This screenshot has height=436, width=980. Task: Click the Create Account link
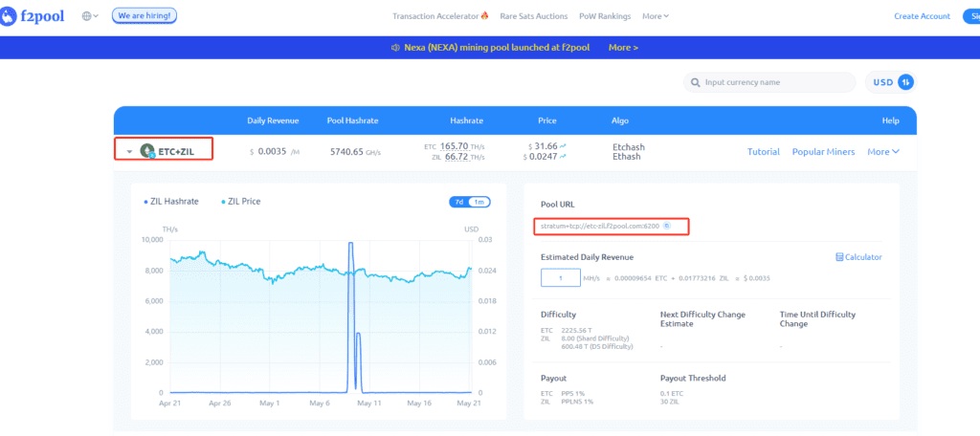pos(922,16)
